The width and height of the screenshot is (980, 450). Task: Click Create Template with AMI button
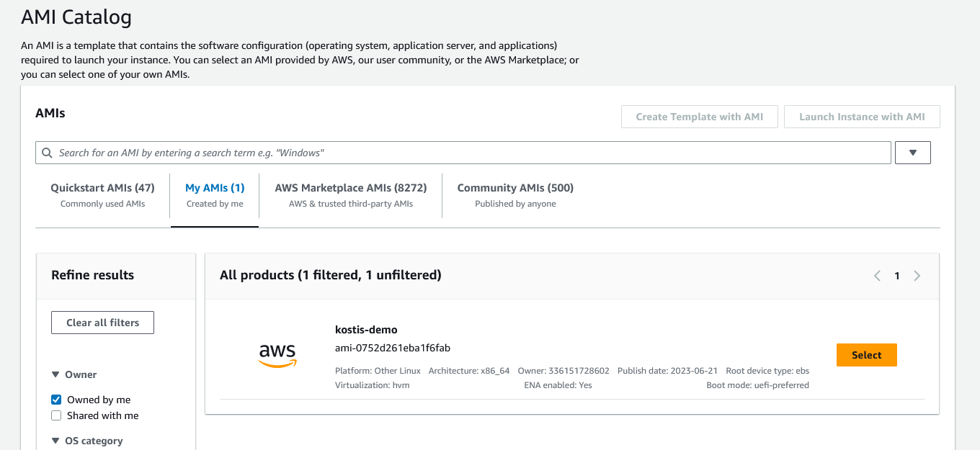point(700,117)
